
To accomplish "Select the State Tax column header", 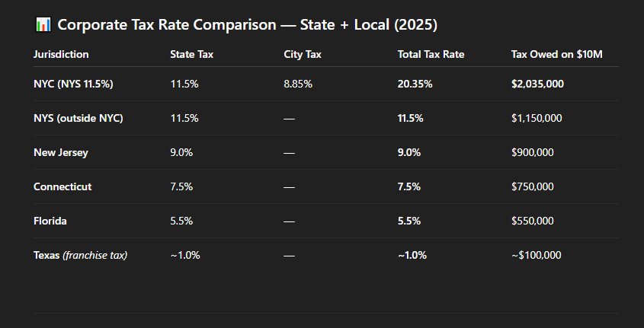I will click(x=191, y=54).
